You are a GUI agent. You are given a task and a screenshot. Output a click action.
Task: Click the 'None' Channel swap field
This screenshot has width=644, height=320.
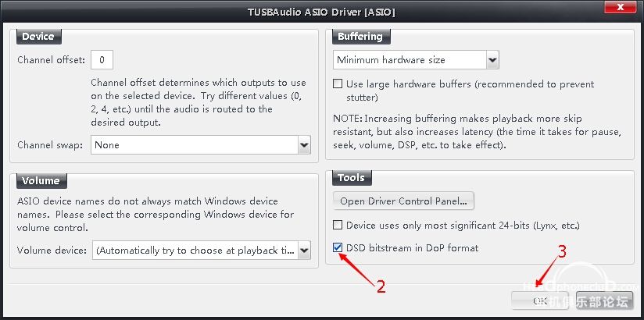[195, 145]
